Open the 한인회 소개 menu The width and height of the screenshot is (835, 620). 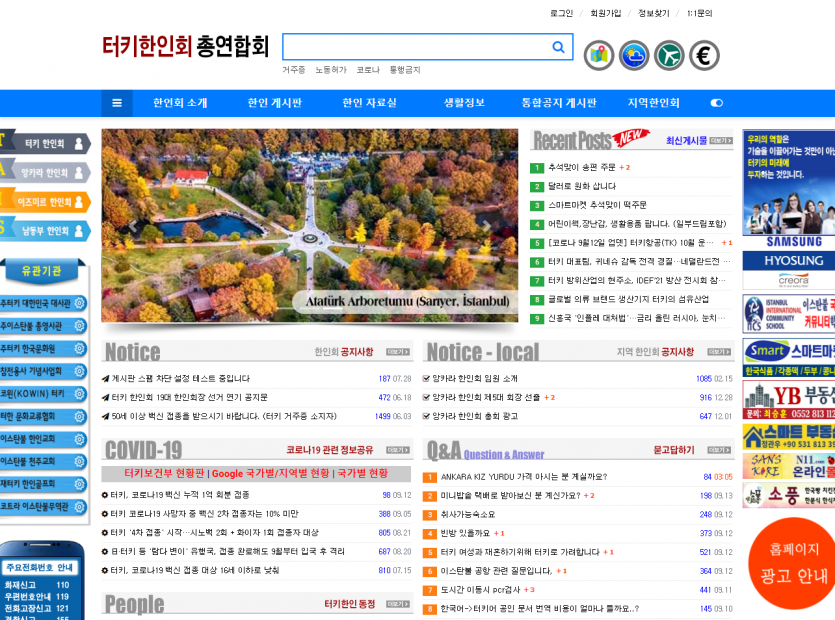tap(180, 102)
